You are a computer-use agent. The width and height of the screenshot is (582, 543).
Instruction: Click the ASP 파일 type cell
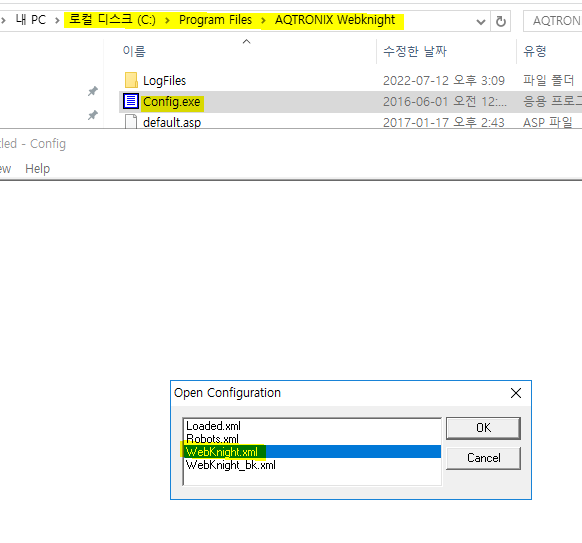click(x=548, y=122)
